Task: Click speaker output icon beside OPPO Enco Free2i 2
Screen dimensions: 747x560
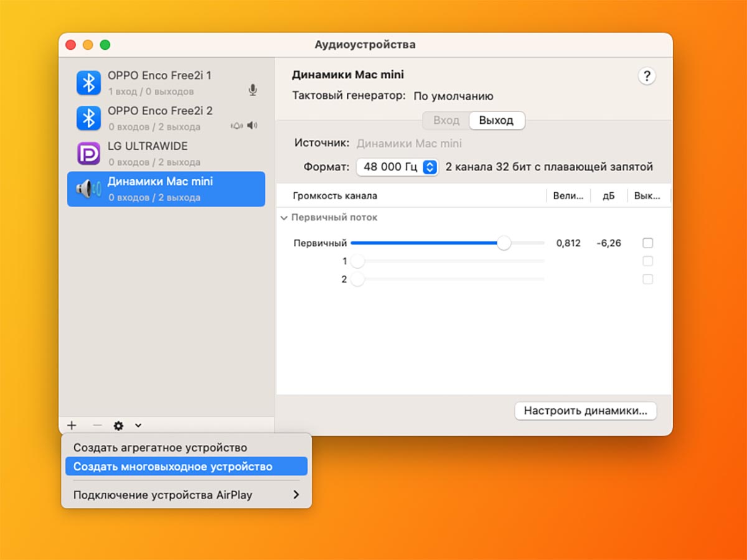Action: pos(251,126)
